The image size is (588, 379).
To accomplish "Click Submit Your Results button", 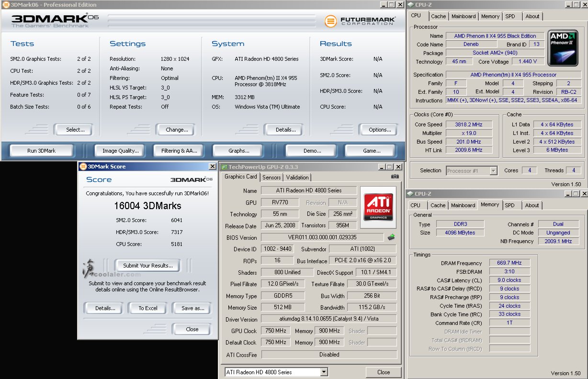I will (147, 266).
